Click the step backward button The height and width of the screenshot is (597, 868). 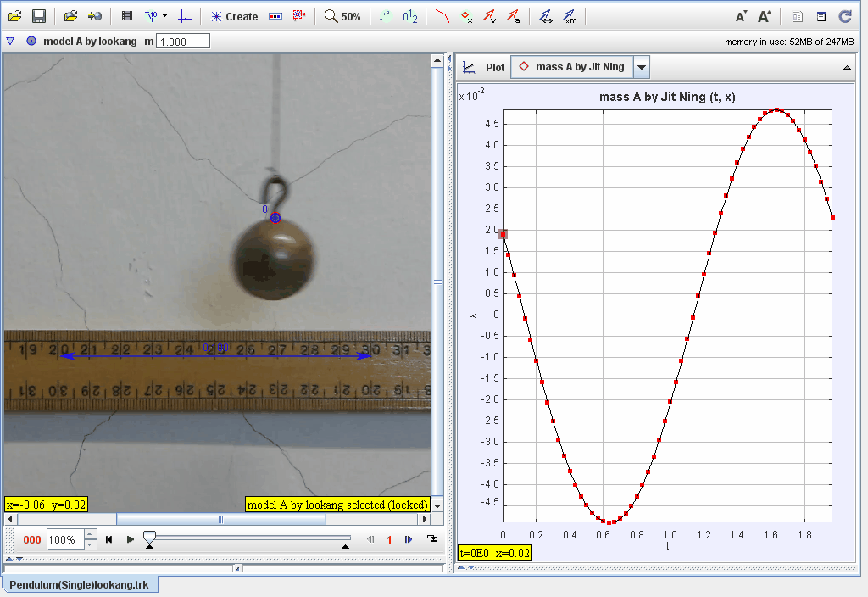click(x=371, y=539)
